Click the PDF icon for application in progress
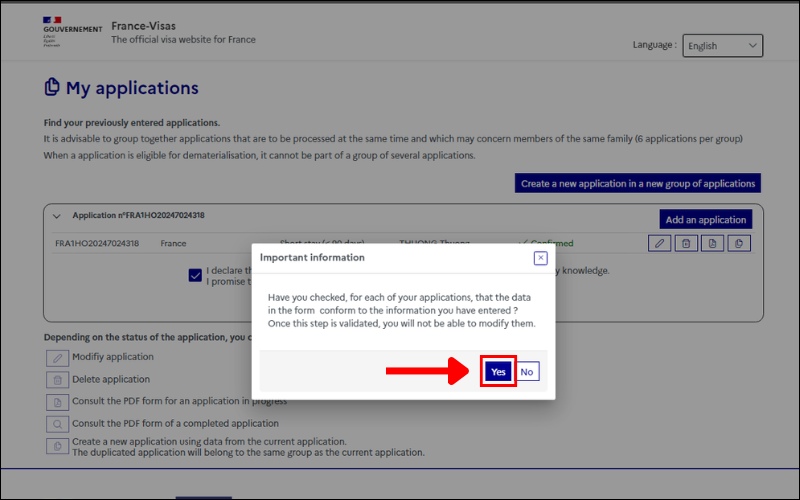Screen dimensions: 800x500 pyautogui.click(x=57, y=401)
